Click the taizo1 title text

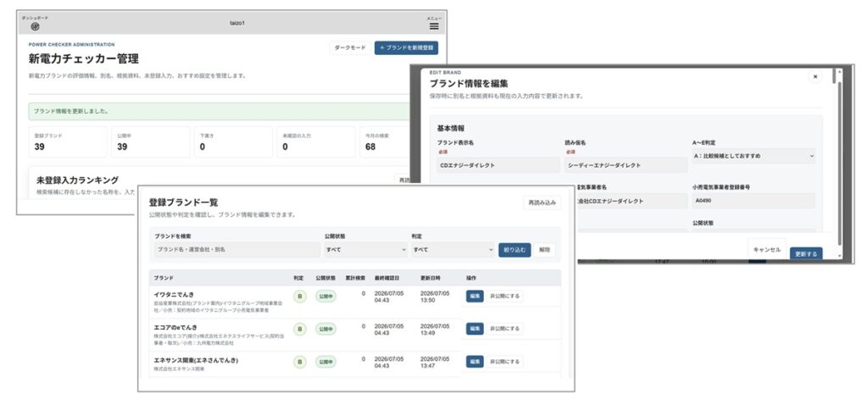tap(237, 23)
